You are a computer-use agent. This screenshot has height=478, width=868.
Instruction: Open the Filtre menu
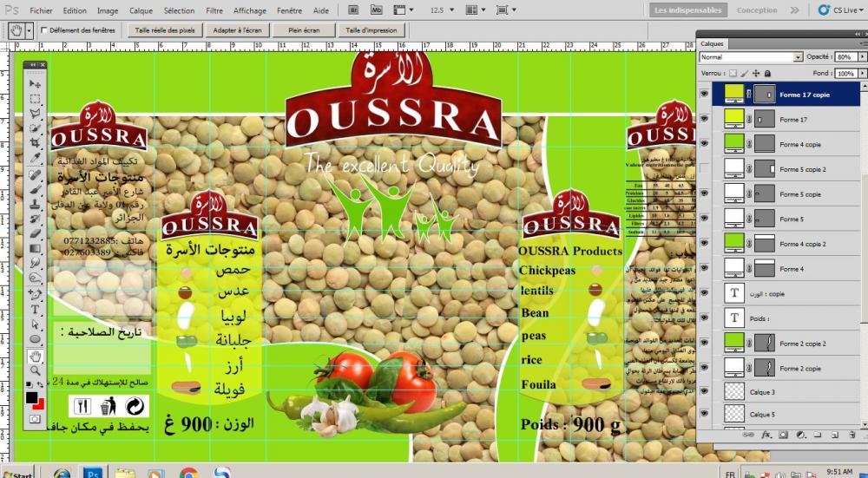tap(214, 10)
